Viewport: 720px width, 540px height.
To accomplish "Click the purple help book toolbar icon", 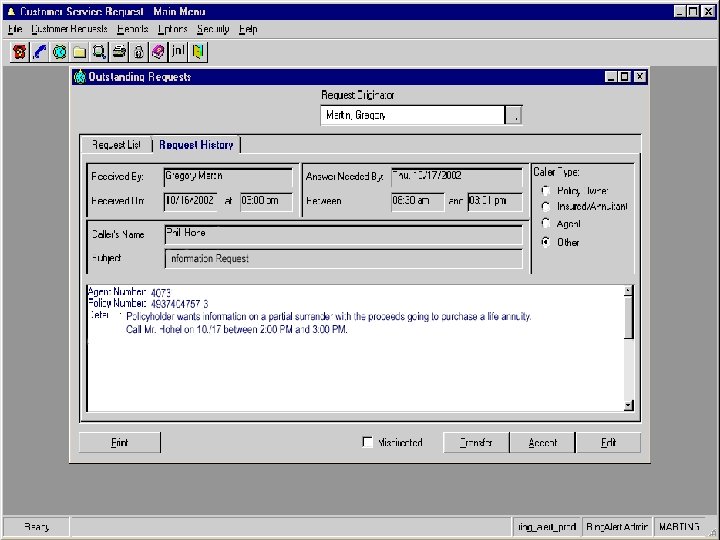I will [158, 52].
